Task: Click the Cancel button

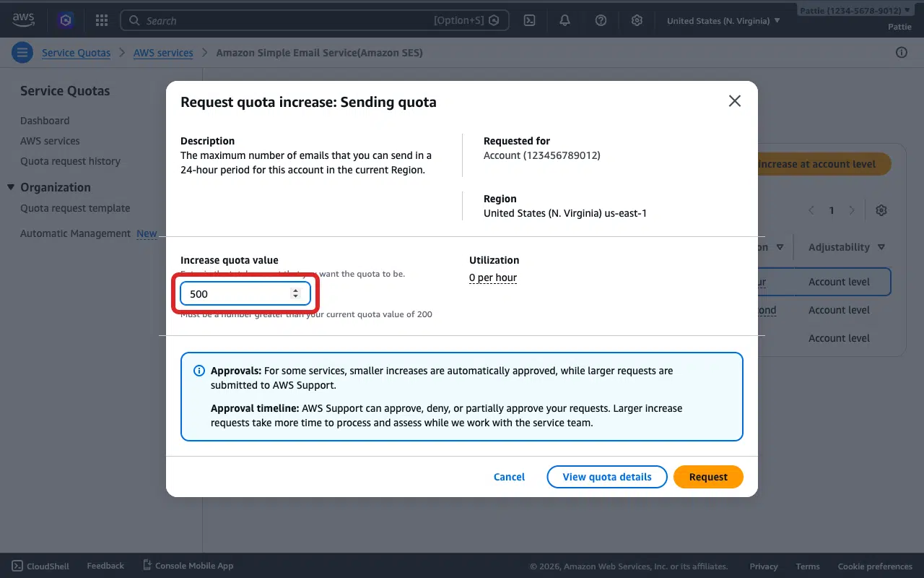Action: 509,477
